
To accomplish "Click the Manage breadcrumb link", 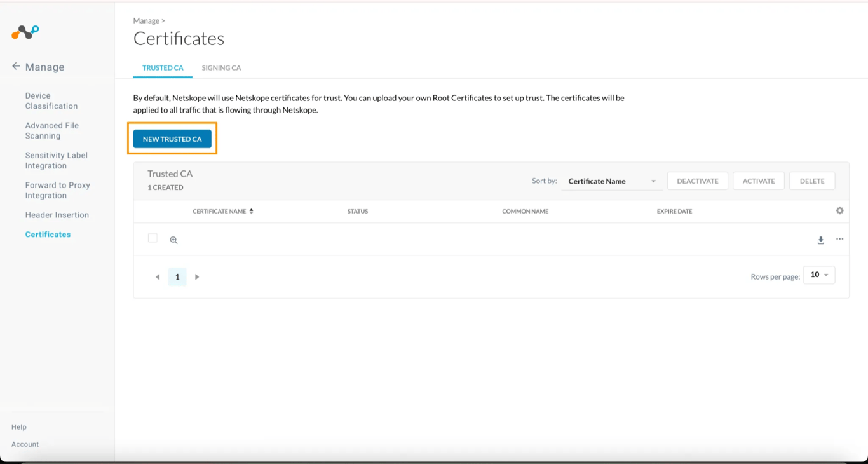I will pos(146,21).
